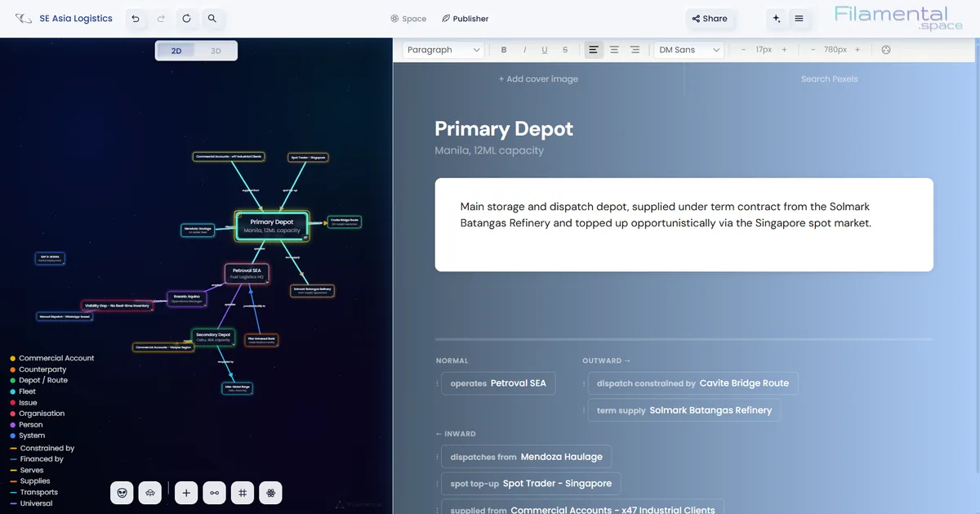Toggle the Issue legend filter
The width and height of the screenshot is (980, 514).
pyautogui.click(x=23, y=403)
